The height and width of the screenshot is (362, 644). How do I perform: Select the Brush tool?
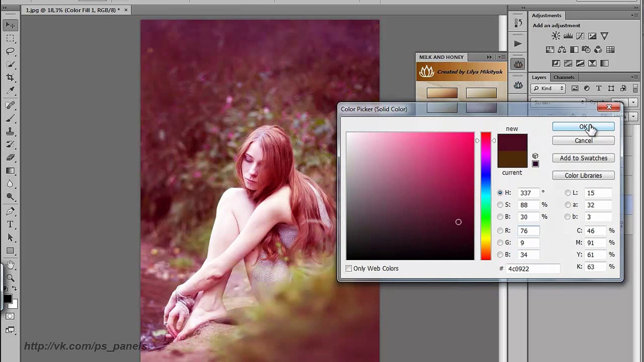click(x=10, y=118)
